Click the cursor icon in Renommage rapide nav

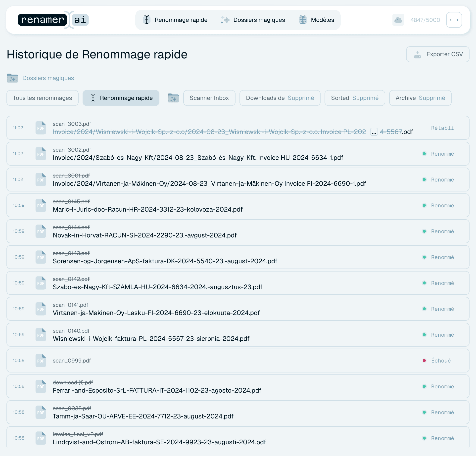pos(147,20)
